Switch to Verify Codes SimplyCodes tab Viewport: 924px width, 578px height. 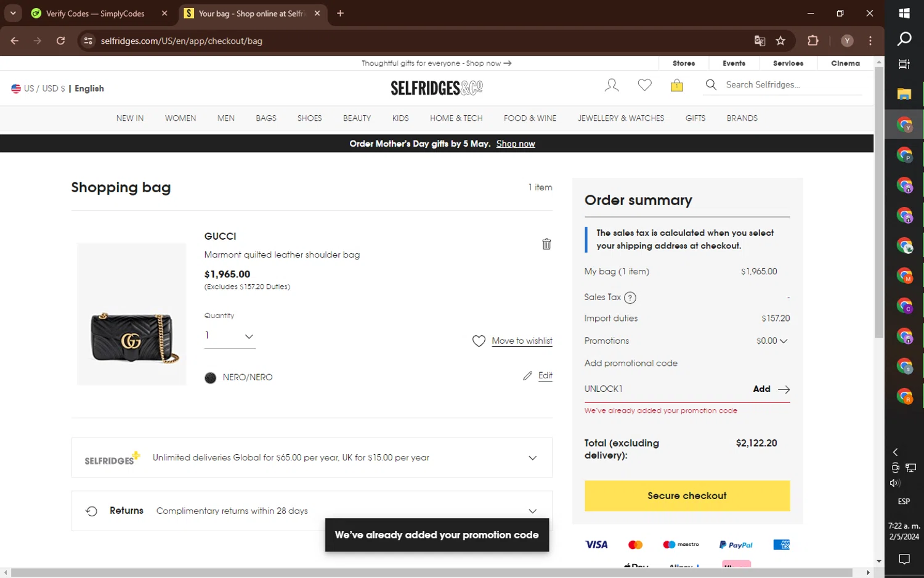(x=95, y=13)
